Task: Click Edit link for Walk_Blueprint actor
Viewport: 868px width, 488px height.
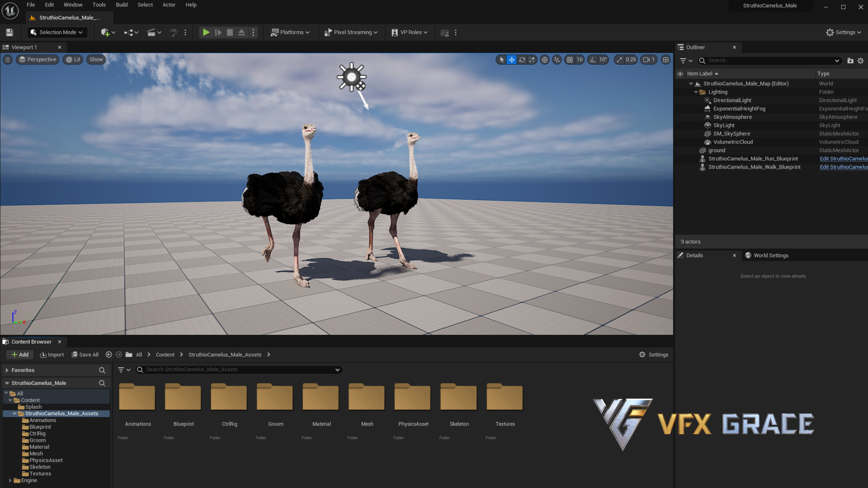Action: pyautogui.click(x=844, y=167)
